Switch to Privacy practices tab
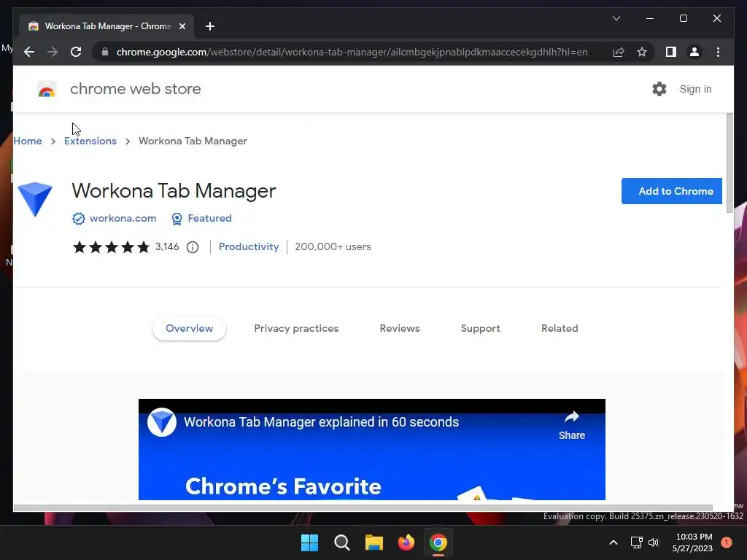This screenshot has height=560, width=747. 296,329
